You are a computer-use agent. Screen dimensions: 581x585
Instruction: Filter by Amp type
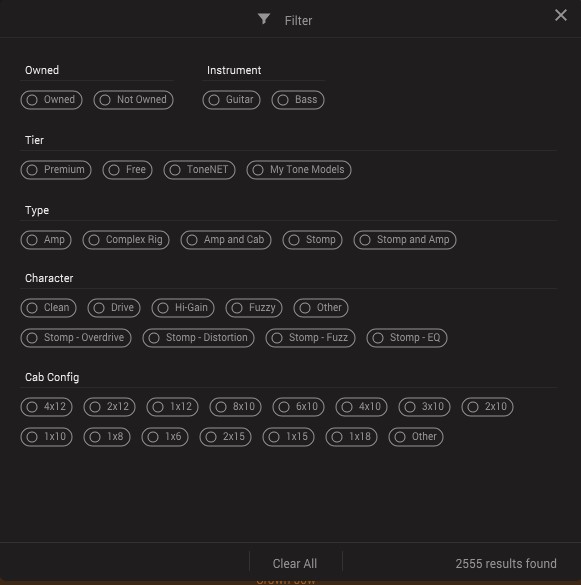pos(46,240)
